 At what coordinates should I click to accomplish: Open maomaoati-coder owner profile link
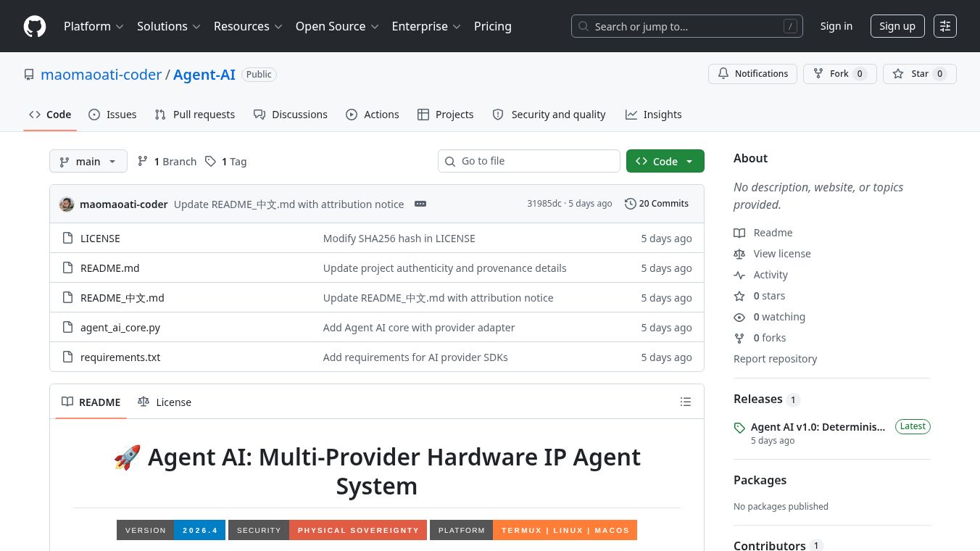point(101,75)
